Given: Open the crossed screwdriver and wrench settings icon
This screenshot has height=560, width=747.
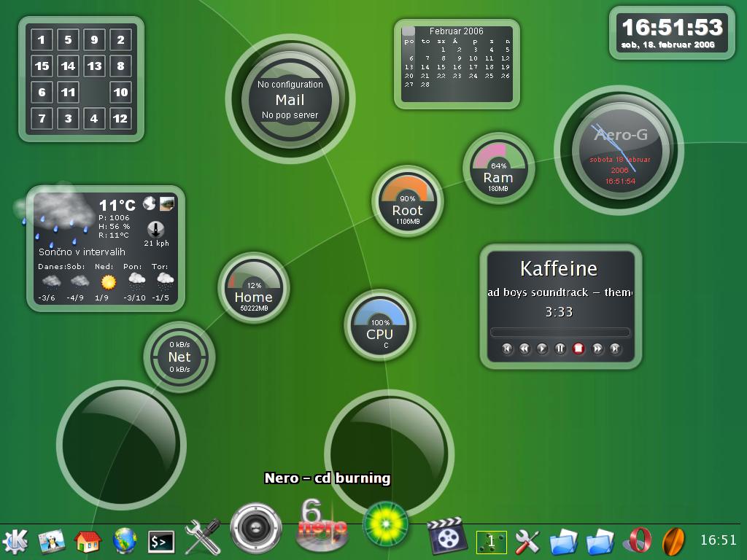Looking at the screenshot, I should pyautogui.click(x=203, y=536).
